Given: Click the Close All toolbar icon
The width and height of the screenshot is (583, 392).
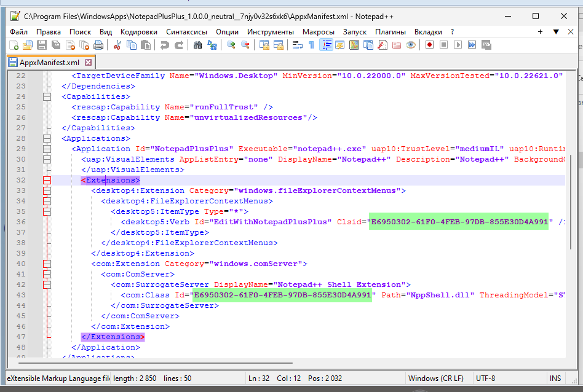Looking at the screenshot, I should click(x=84, y=45).
